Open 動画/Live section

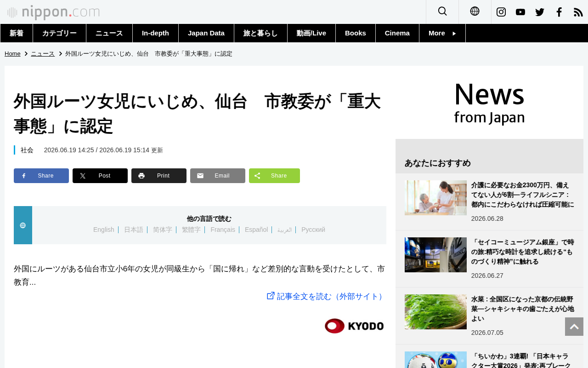click(311, 33)
